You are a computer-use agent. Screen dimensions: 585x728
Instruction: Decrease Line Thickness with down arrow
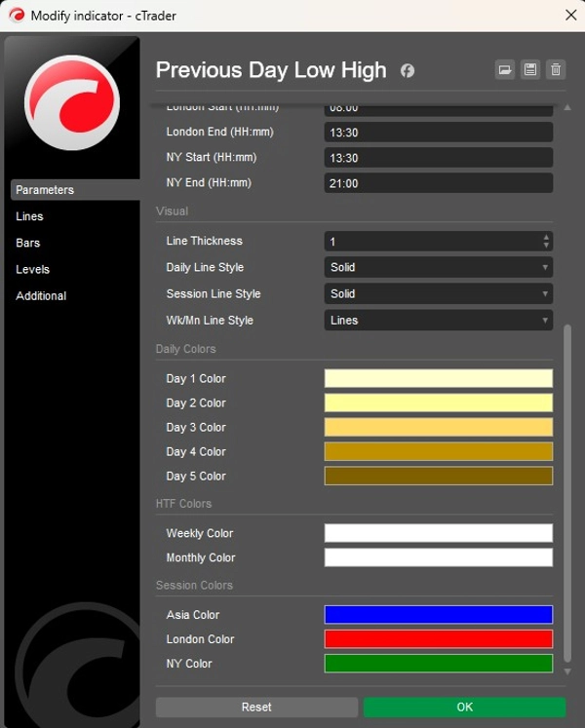[x=546, y=246]
